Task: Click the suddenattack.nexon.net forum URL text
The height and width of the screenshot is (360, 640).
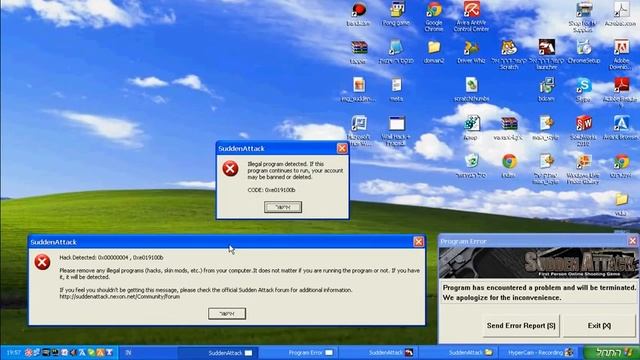Action: click(x=120, y=297)
